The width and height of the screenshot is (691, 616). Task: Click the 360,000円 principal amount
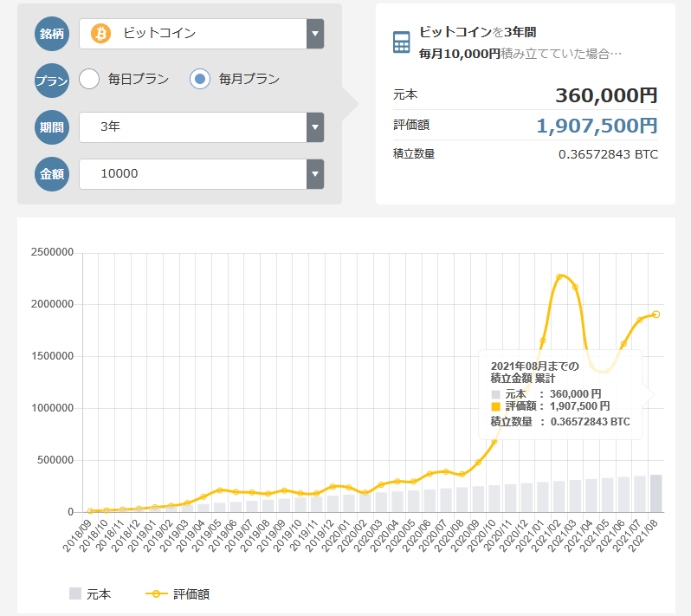click(606, 95)
